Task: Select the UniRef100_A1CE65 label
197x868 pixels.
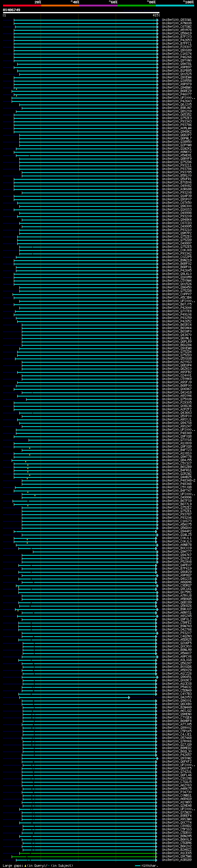Action: tap(177, 853)
